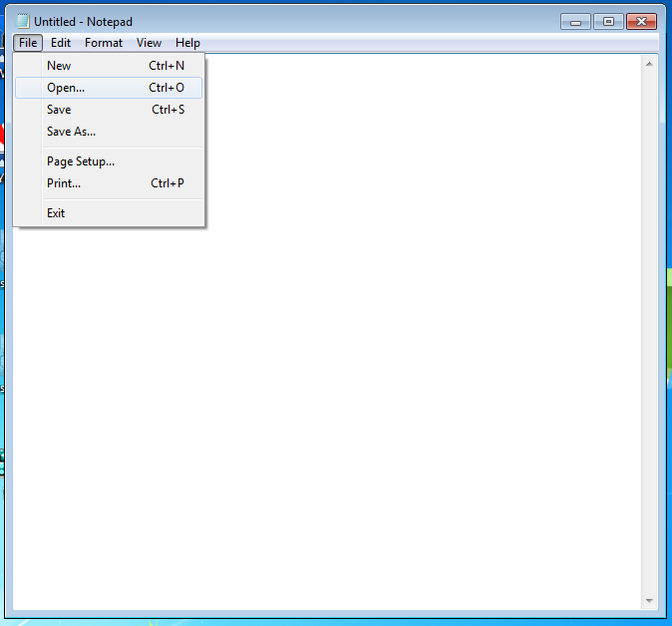Open Page Setup... dialog entry
The width and height of the screenshot is (672, 626).
pos(109,161)
